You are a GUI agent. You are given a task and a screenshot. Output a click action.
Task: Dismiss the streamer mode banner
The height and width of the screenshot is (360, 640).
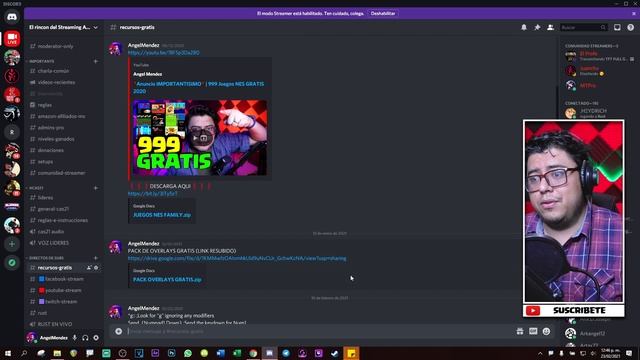(634, 13)
